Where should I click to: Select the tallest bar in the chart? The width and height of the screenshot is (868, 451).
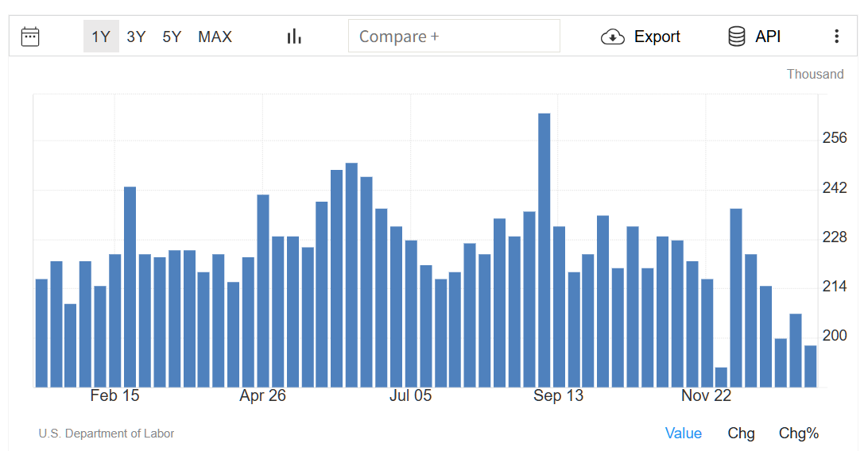point(544,250)
